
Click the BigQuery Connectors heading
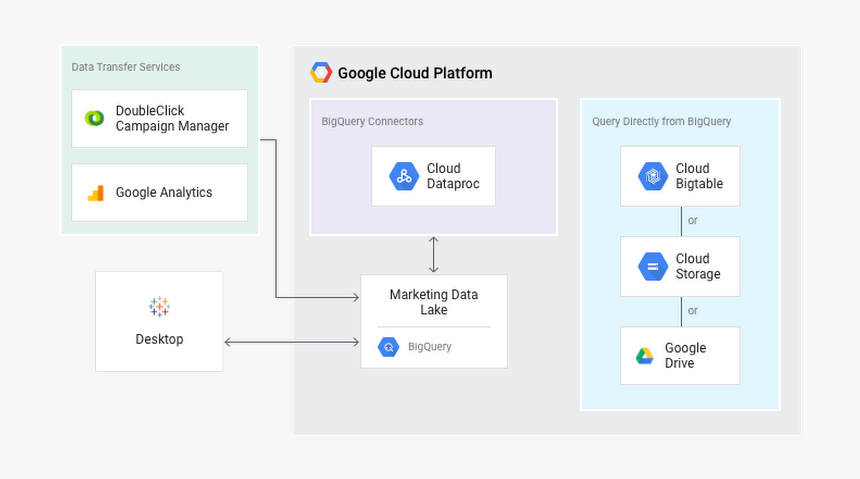[372, 121]
